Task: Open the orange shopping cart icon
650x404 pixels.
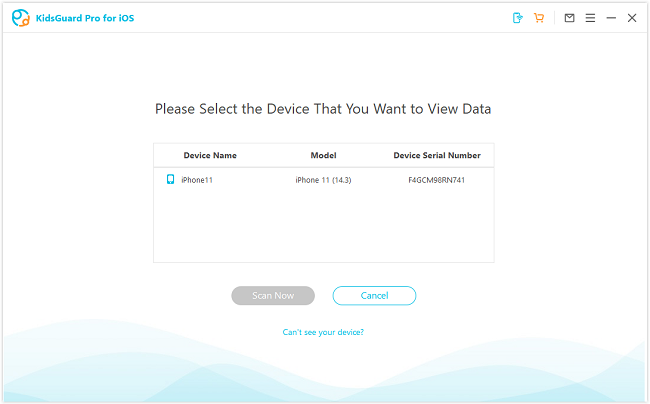Action: (539, 18)
